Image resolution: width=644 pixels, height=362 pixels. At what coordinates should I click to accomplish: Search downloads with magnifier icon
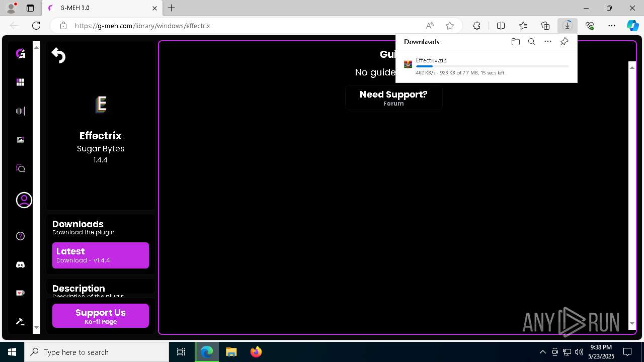[531, 42]
